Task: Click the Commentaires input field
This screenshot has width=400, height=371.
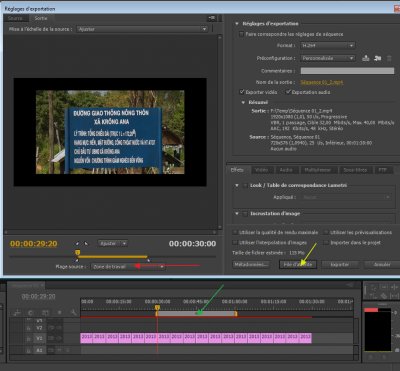Action: (347, 71)
